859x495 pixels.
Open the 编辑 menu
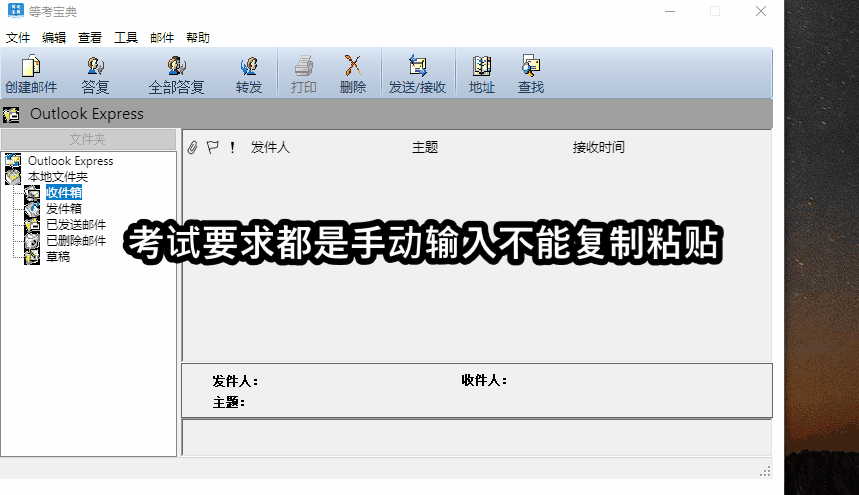click(x=54, y=38)
